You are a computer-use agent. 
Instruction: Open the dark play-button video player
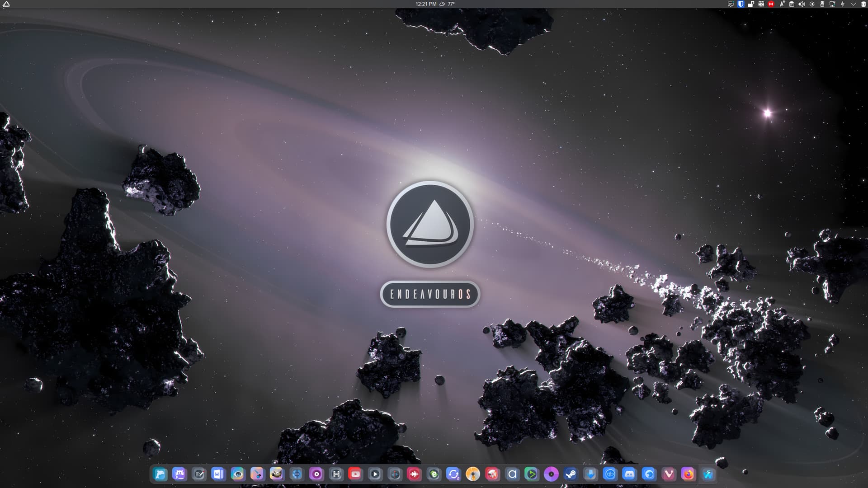coord(375,474)
